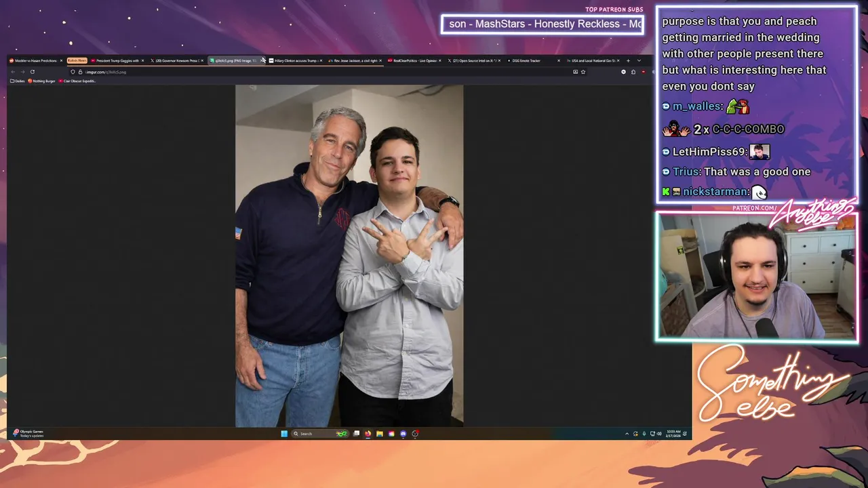
Task: Click the shield tracking protection icon
Action: [73, 72]
